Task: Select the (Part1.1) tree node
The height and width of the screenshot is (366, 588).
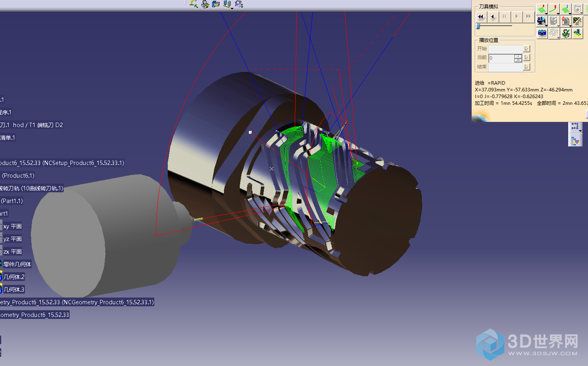Action: point(12,201)
